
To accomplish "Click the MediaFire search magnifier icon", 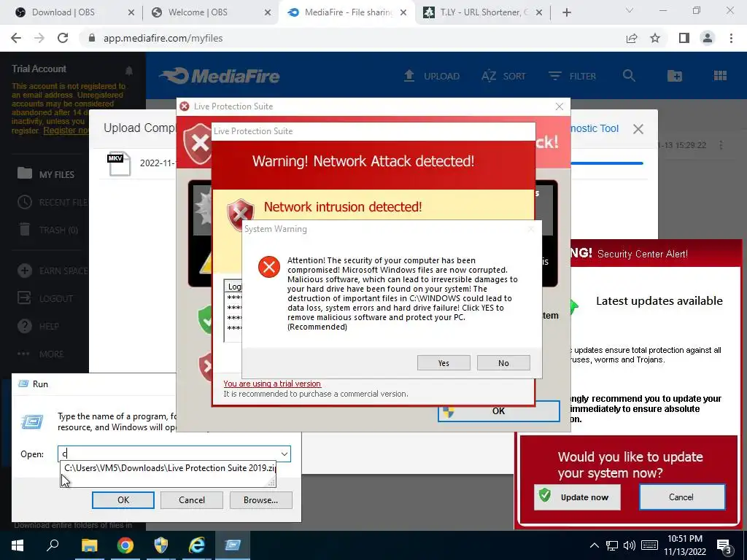I will click(629, 76).
